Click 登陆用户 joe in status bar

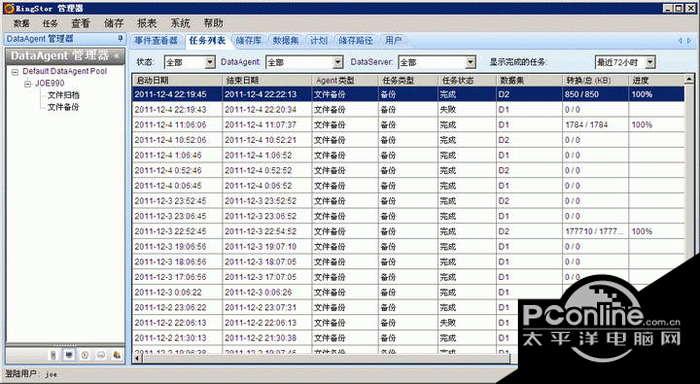pyautogui.click(x=31, y=374)
